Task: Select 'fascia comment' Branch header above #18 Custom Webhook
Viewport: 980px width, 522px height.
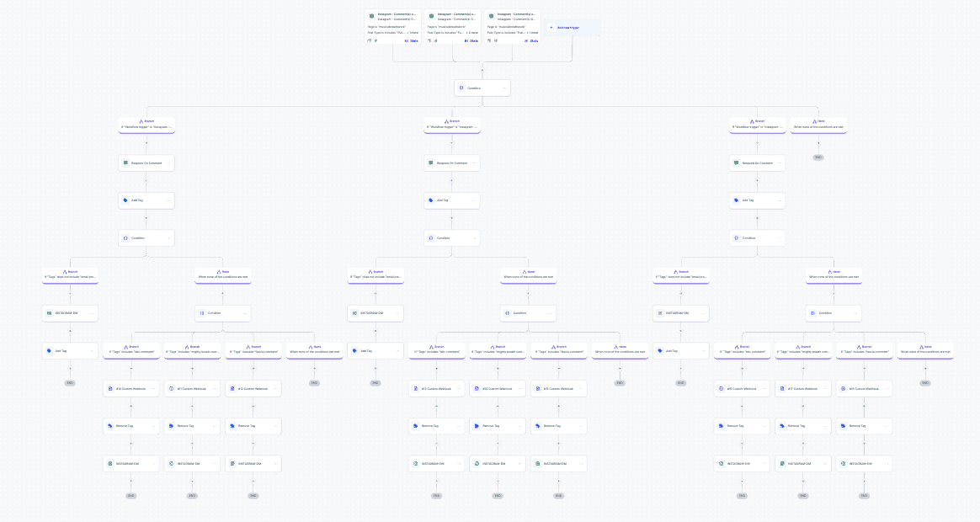Action: point(865,349)
